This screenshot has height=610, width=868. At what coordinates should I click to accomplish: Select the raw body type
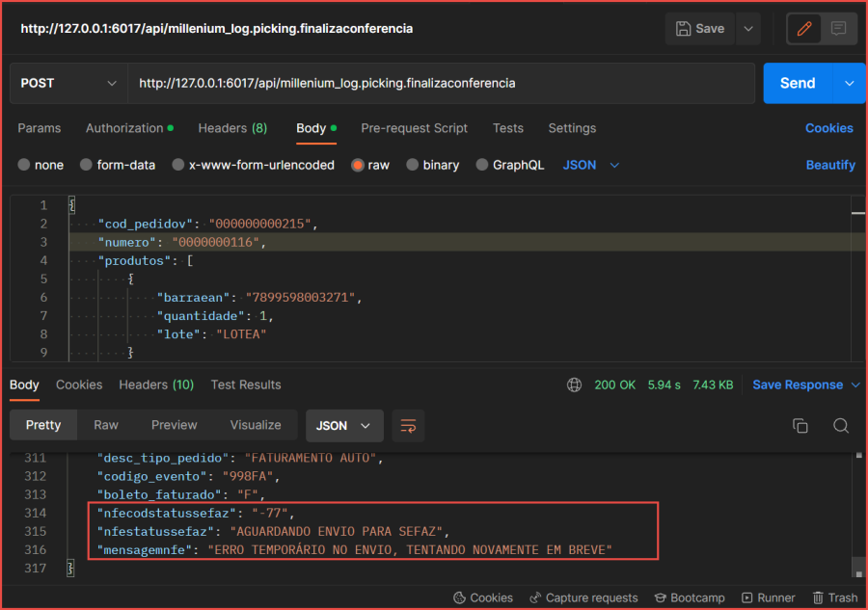point(370,165)
